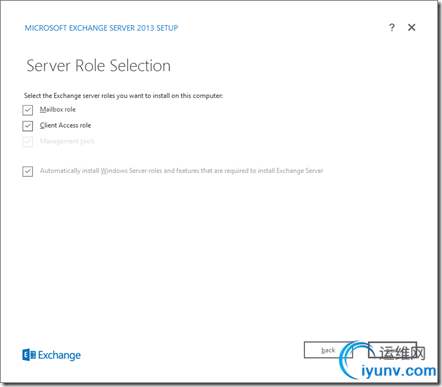Click the 'Select the Exchange server roles' instruction text
Image resolution: width=442 pixels, height=387 pixels.
123,96
